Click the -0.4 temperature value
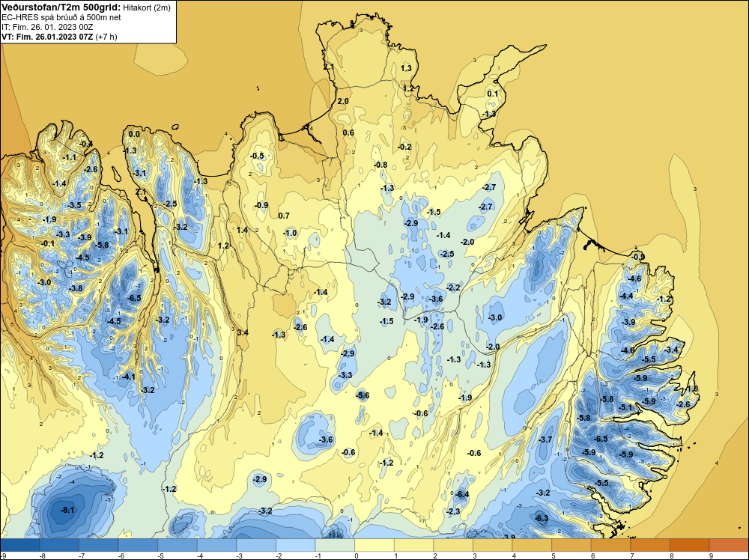 [86, 144]
